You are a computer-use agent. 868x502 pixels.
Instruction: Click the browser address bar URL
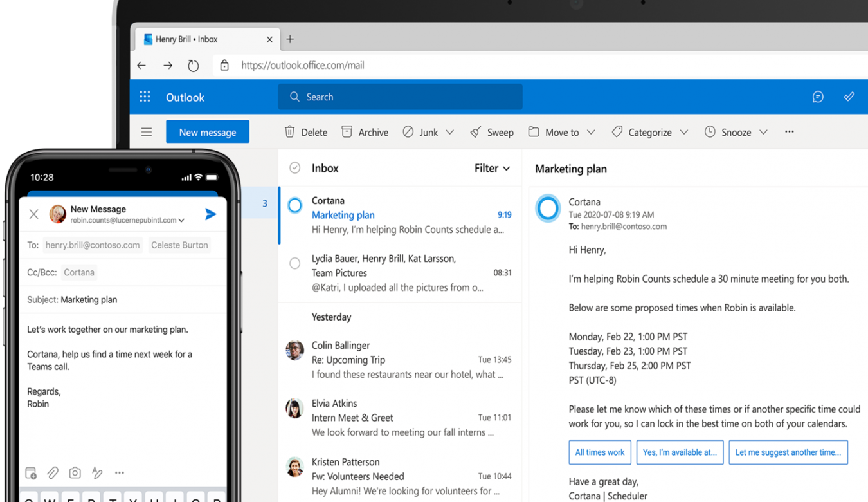click(x=303, y=65)
